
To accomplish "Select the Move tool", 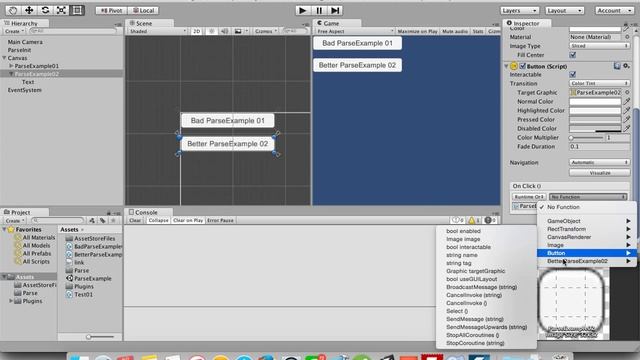I will click(x=29, y=10).
